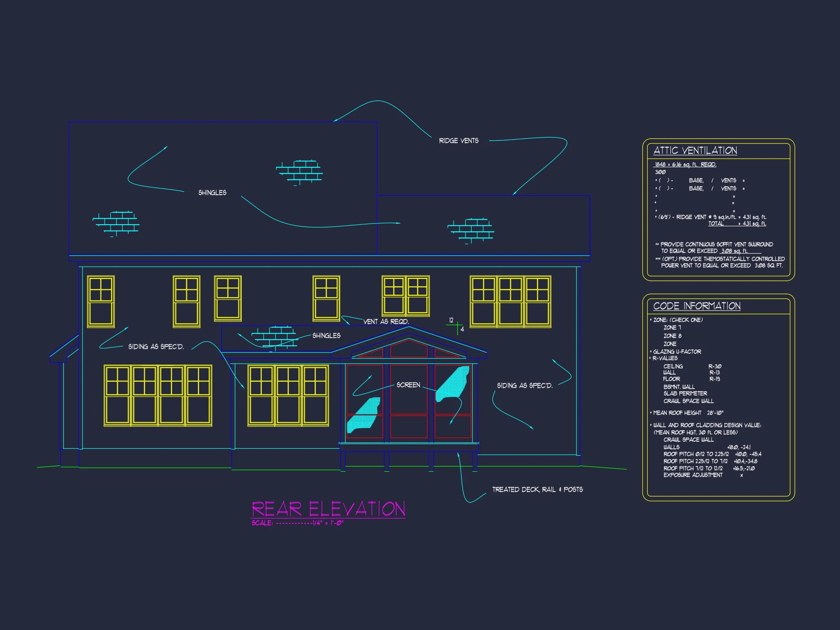840x630 pixels.
Task: Click the CODE INFORMATION box heading
Action: pos(696,306)
